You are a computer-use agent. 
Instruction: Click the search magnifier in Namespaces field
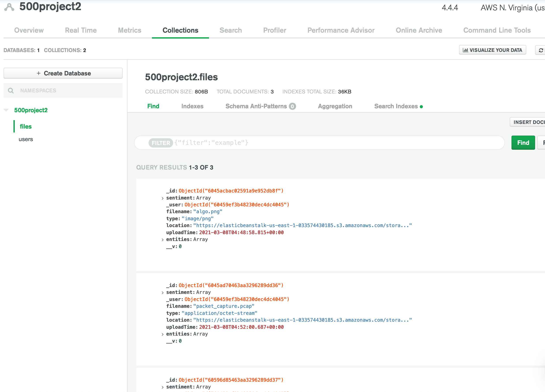point(11,91)
